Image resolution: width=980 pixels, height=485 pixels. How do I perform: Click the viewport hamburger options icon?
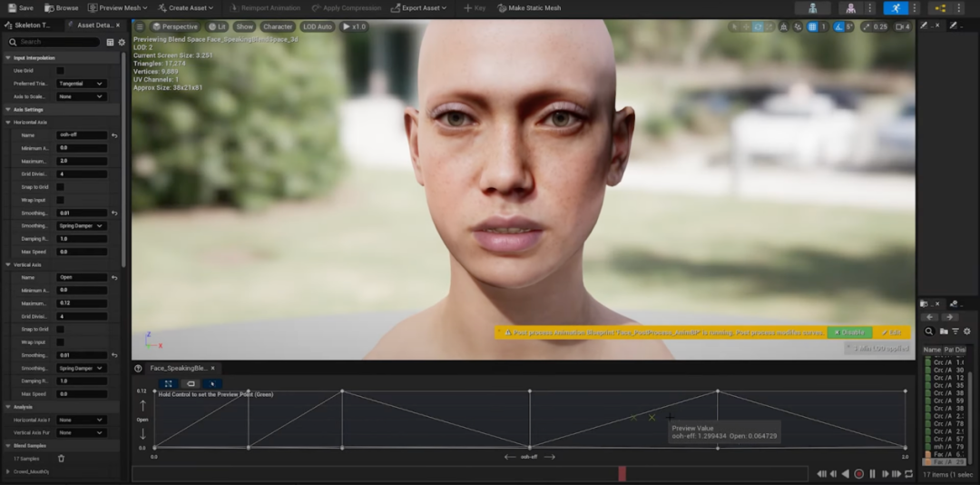[140, 27]
